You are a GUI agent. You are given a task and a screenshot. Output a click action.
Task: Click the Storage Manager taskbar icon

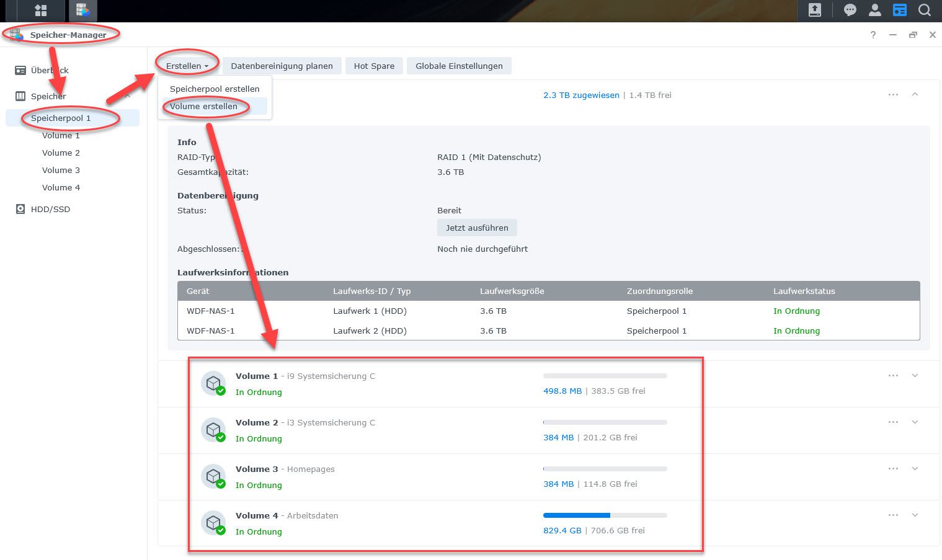[82, 11]
